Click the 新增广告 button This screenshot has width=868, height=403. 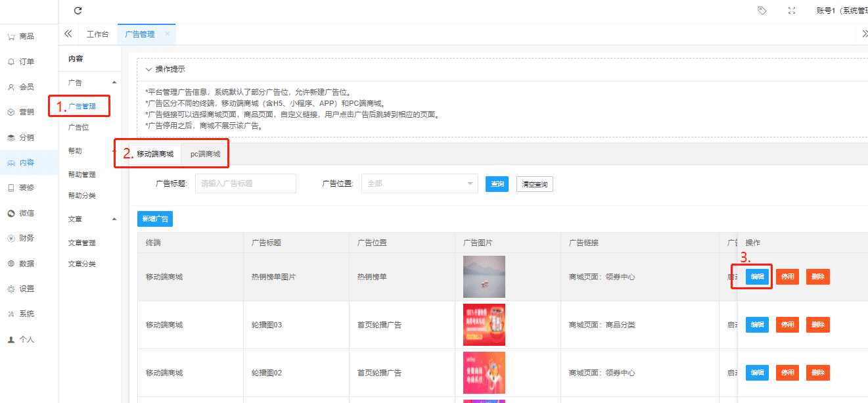tap(155, 219)
